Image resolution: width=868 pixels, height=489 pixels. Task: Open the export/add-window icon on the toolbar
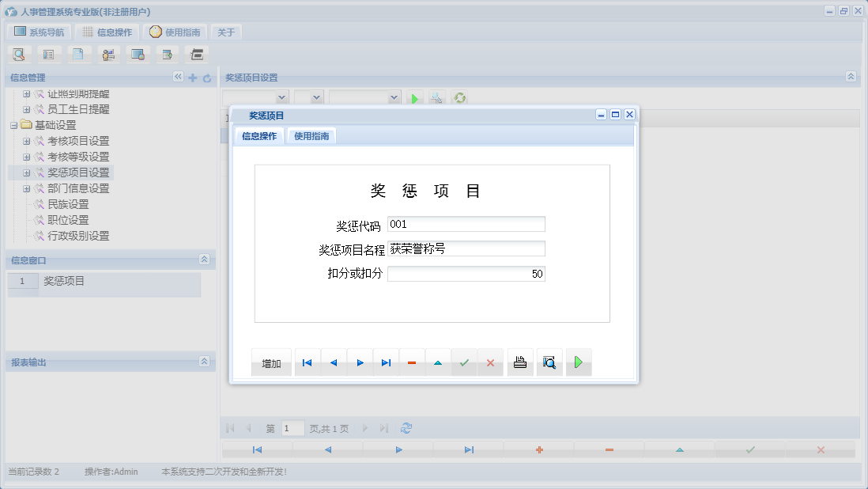coord(168,54)
